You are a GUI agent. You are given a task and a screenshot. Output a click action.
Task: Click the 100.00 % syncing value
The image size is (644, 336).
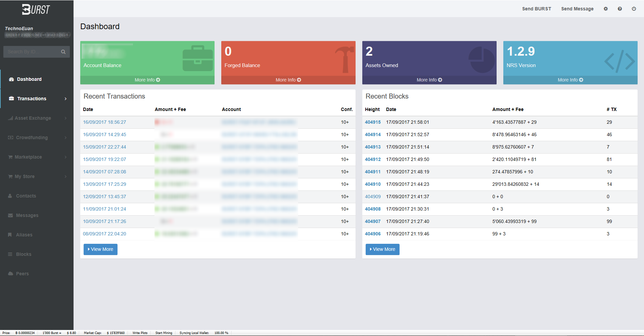(221, 333)
